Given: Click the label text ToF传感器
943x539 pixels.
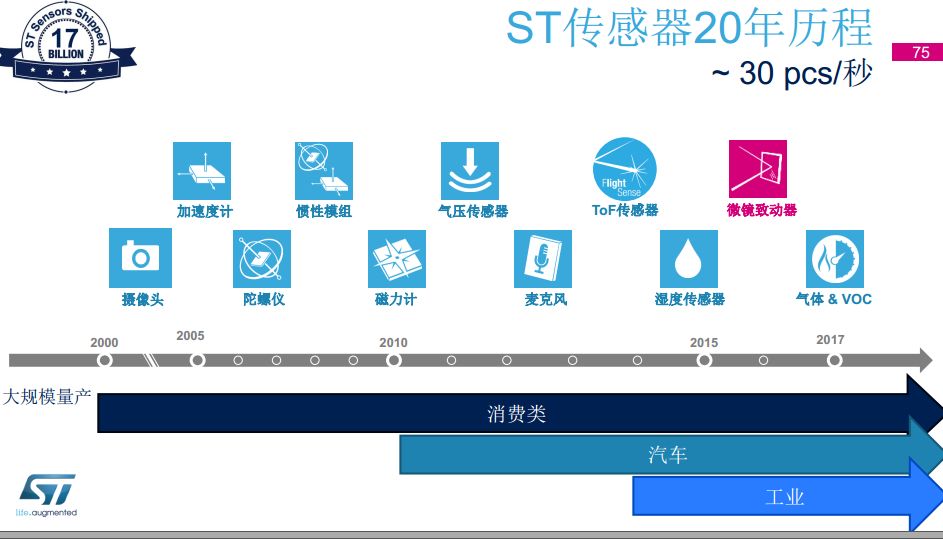Looking at the screenshot, I should [x=625, y=210].
